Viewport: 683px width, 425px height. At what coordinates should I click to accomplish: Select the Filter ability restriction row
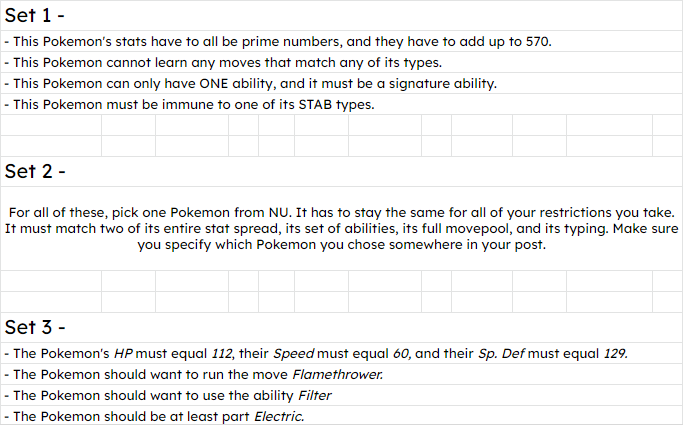[342, 395]
